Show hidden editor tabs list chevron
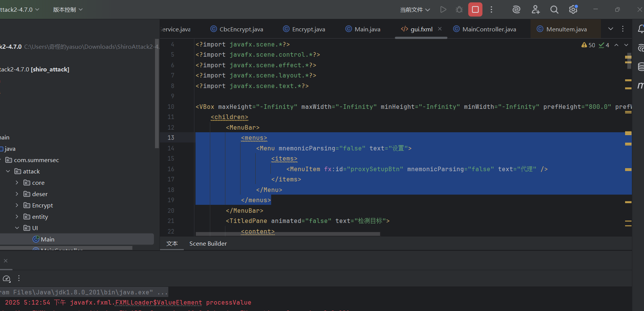The height and width of the screenshot is (311, 644). (610, 29)
